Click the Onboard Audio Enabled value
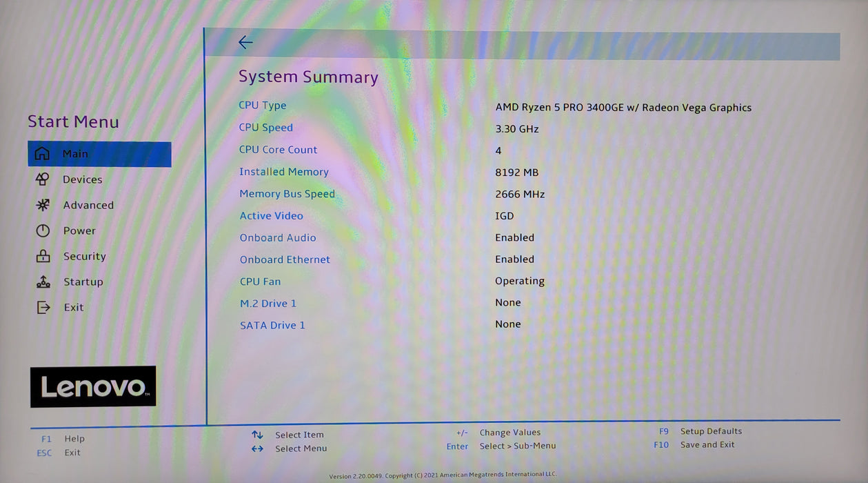The width and height of the screenshot is (868, 483). [x=515, y=237]
